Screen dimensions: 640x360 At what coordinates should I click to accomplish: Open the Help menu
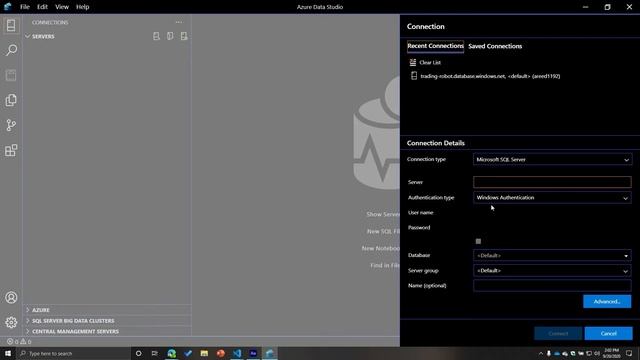pos(82,7)
